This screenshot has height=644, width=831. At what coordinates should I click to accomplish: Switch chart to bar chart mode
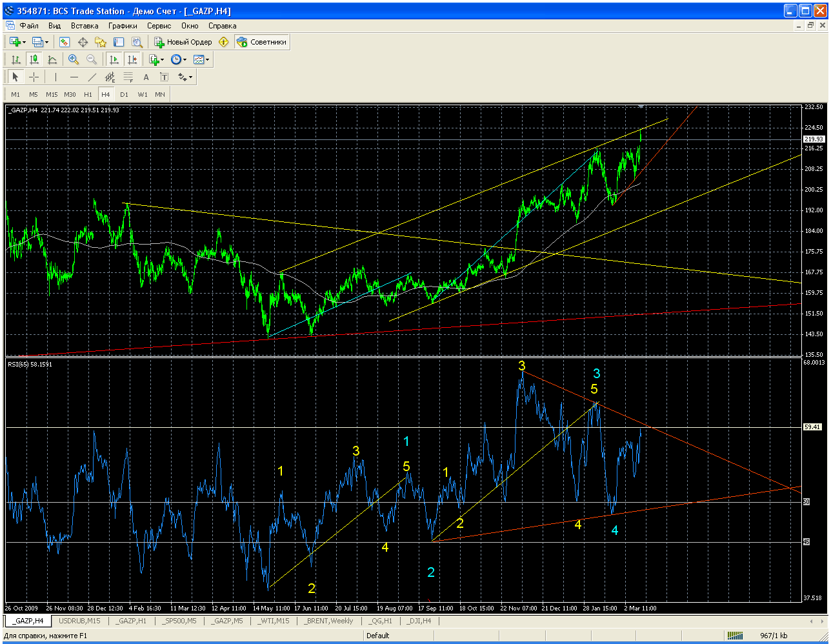[x=16, y=59]
